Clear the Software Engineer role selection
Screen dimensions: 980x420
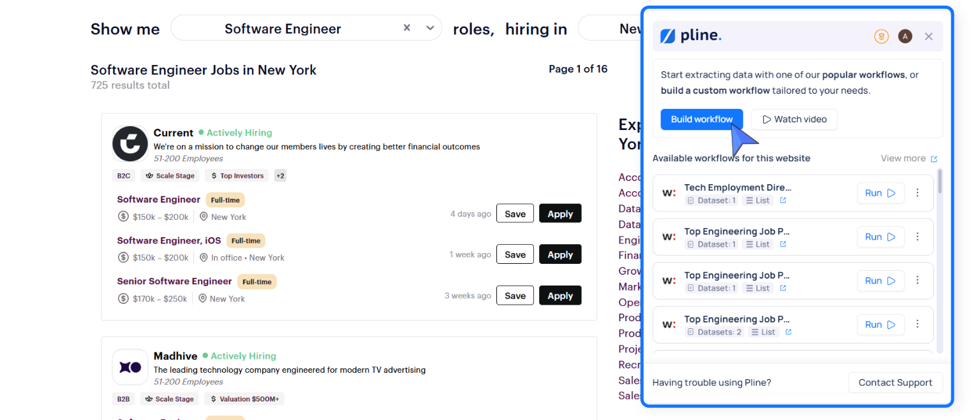point(407,28)
